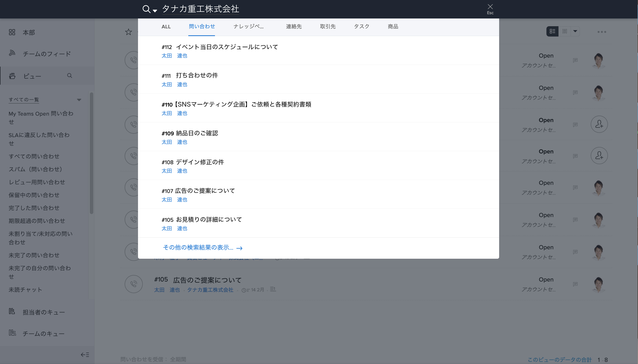The image size is (638, 364).
Task: Select 期限超過の問い合わせ view
Action: (37, 221)
